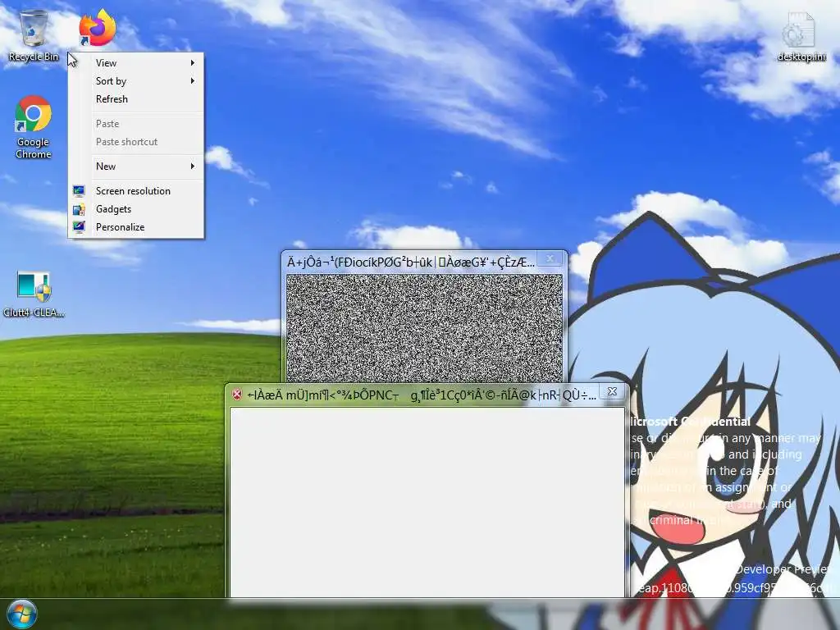Viewport: 840px width, 630px height.
Task: Click inside the blank white window body
Action: [x=427, y=502]
